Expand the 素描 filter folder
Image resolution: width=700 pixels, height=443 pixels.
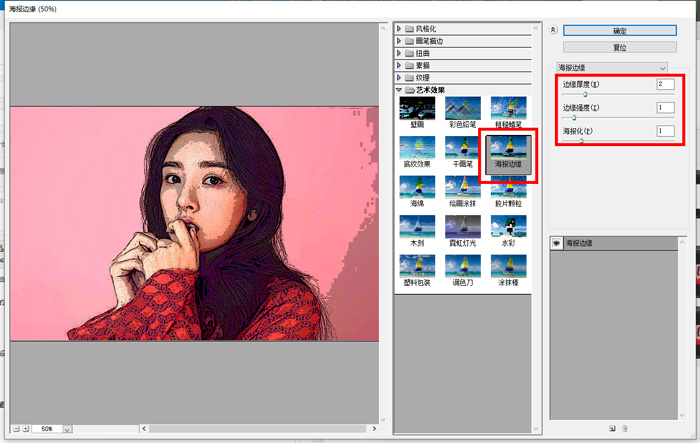pos(399,65)
